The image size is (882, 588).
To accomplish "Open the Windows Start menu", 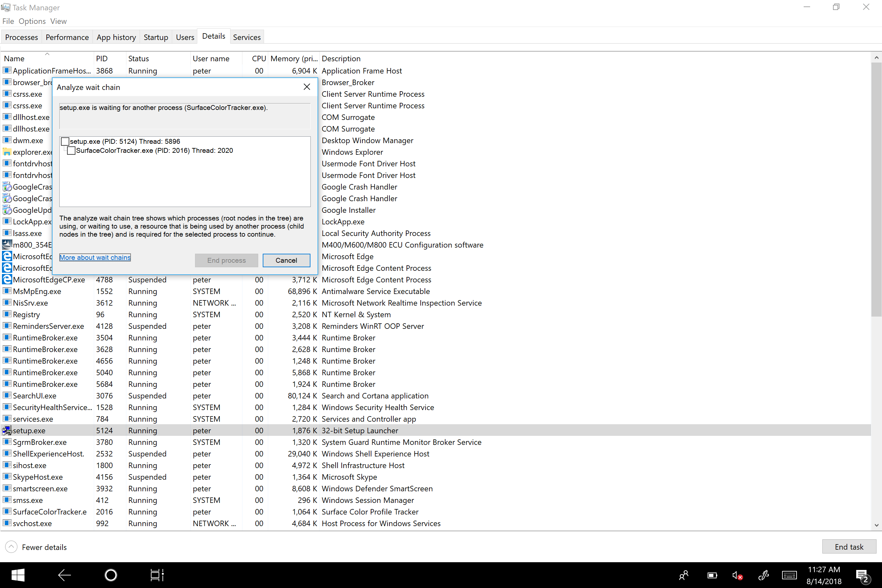I will [18, 575].
